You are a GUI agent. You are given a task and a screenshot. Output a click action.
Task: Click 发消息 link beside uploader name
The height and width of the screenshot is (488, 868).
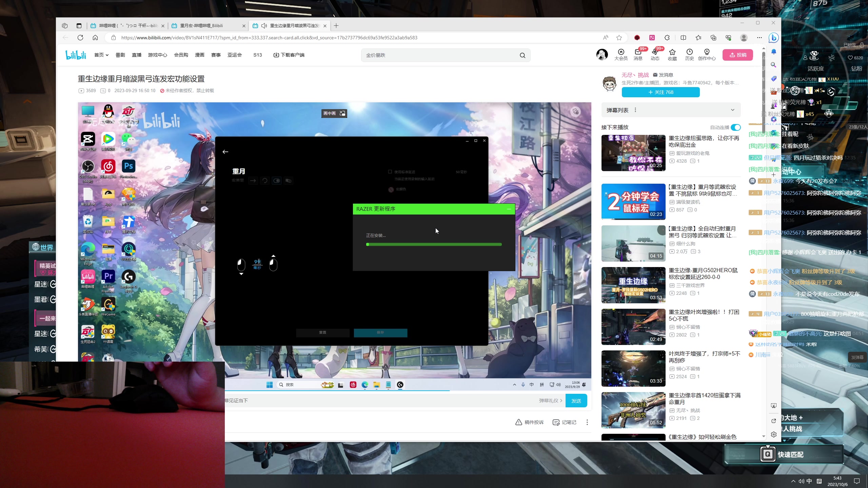click(x=663, y=75)
